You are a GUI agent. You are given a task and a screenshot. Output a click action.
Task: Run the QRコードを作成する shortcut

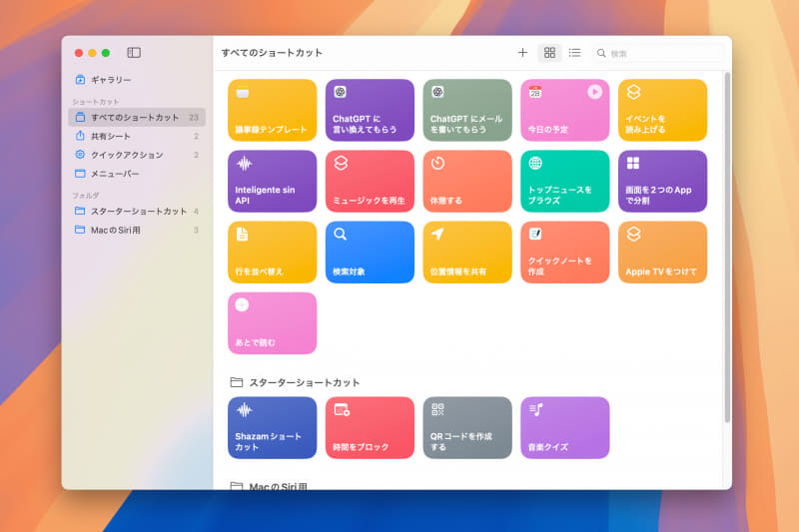[x=467, y=427]
